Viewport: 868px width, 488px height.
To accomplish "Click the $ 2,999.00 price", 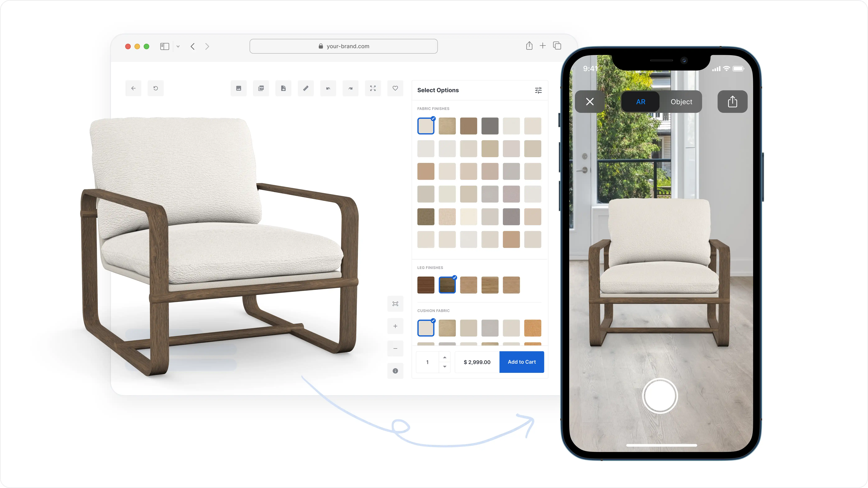I will [x=477, y=362].
